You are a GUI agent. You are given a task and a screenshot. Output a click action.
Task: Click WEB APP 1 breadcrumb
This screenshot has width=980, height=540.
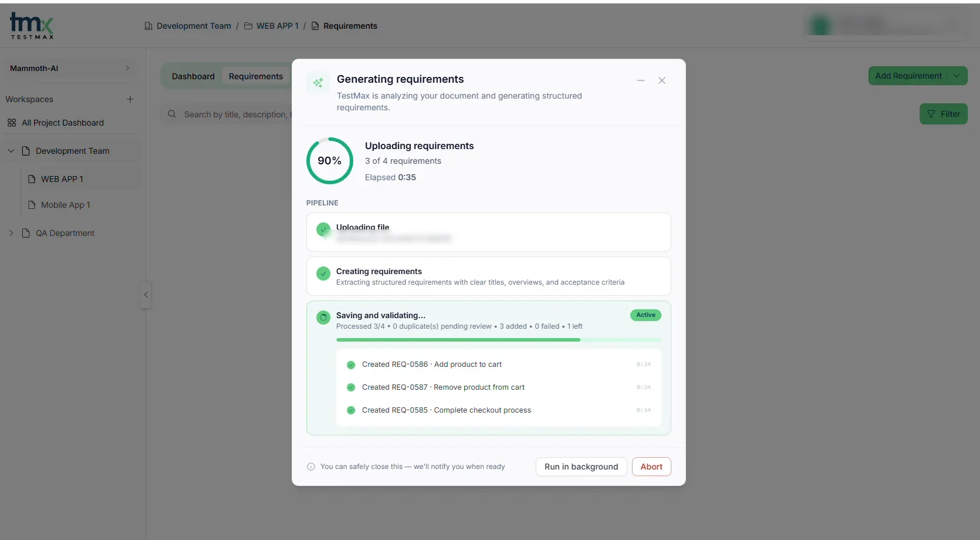[x=277, y=26]
